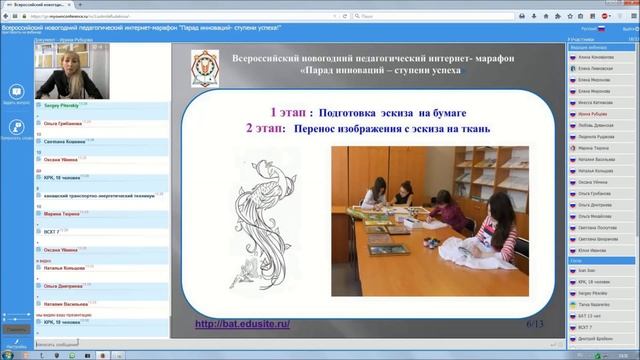
Task: Click Ольга Грибанова name in chat
Action: 63,124
